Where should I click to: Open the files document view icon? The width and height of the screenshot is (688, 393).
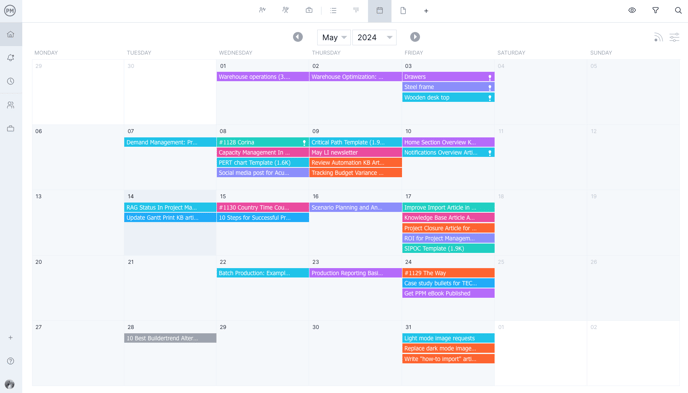pyautogui.click(x=403, y=11)
